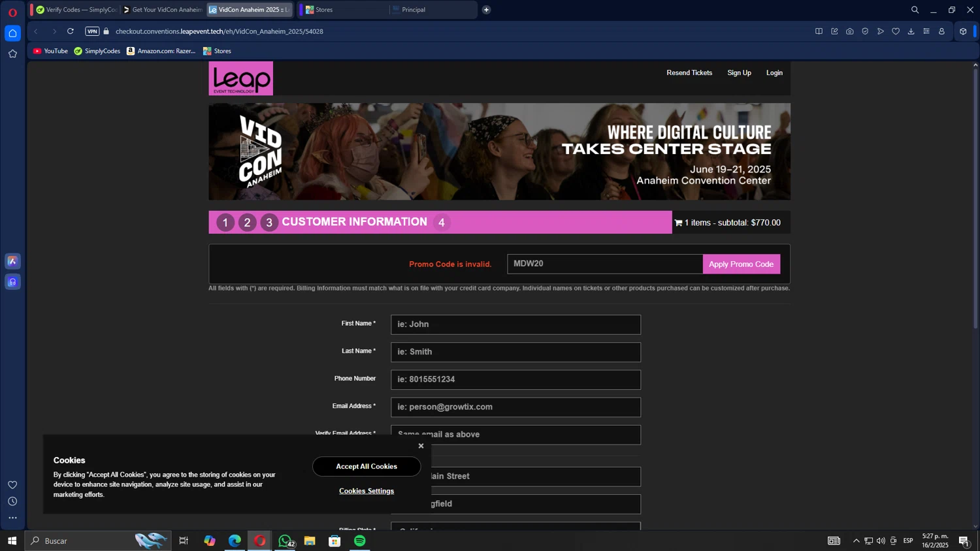Click the Email Address input field
Viewport: 980px width, 551px height.
coord(515,407)
